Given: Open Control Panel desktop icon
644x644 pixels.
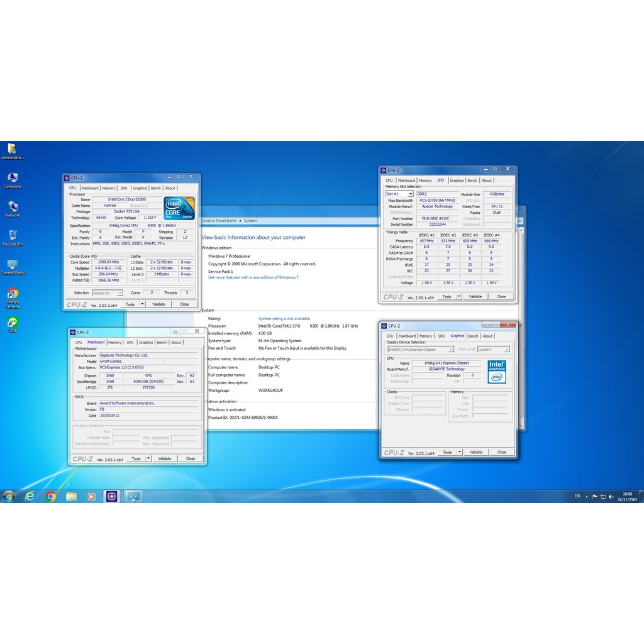Looking at the screenshot, I should (x=13, y=265).
